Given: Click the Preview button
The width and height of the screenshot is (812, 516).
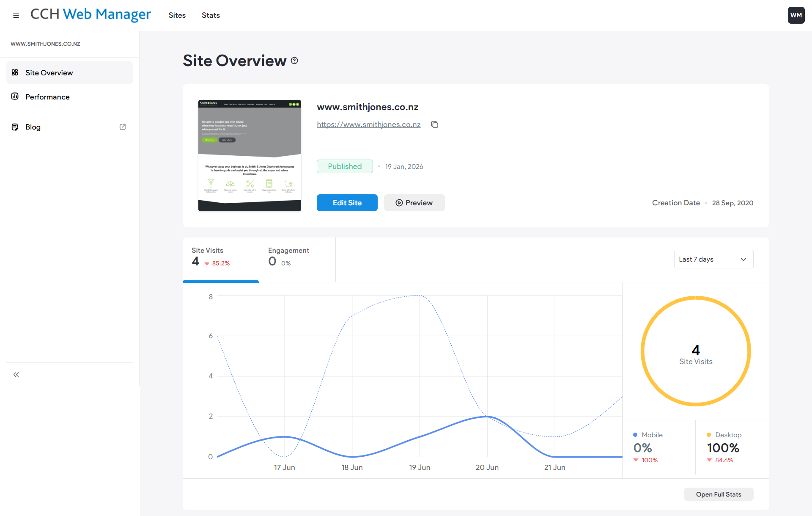Looking at the screenshot, I should [414, 203].
